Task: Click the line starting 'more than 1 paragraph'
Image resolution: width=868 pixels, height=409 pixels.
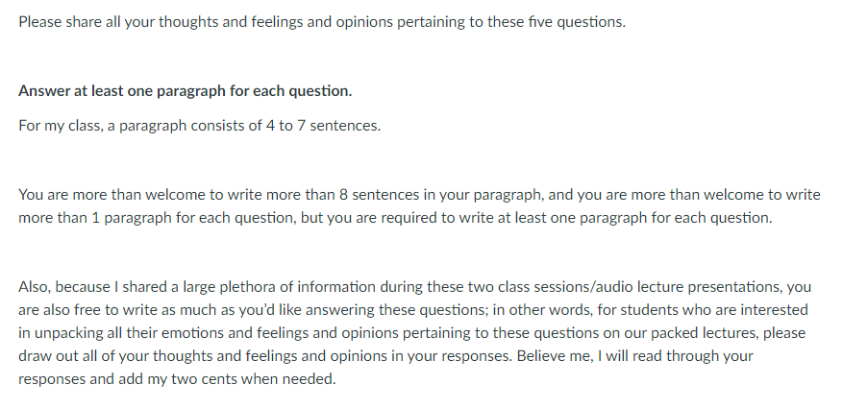Action: 395,218
